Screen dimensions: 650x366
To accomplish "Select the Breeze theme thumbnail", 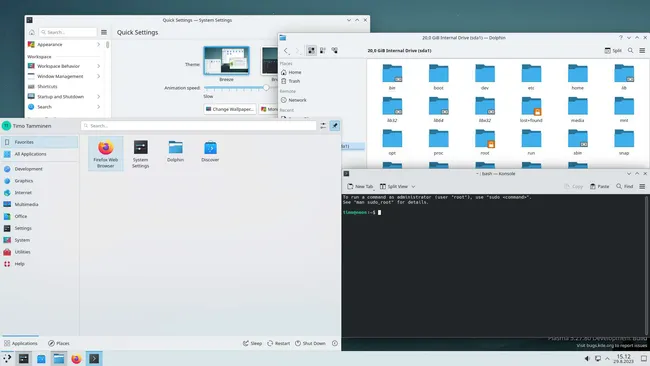I will tap(226, 61).
